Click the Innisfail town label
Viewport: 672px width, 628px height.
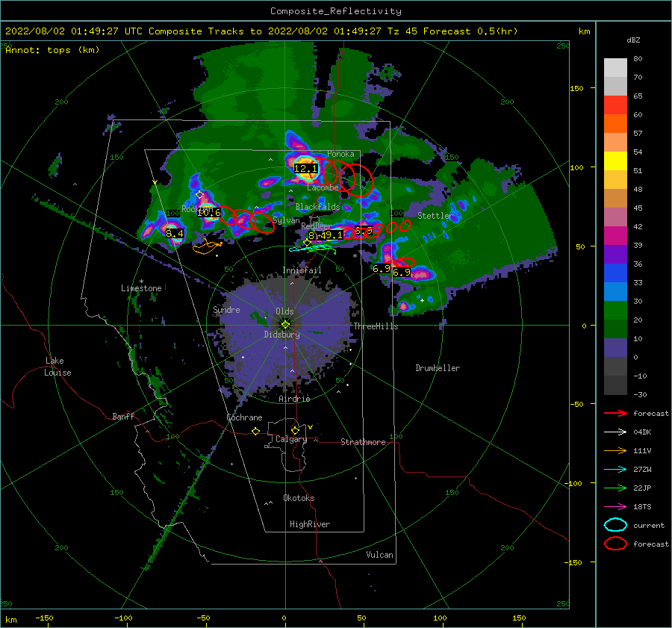point(302,270)
